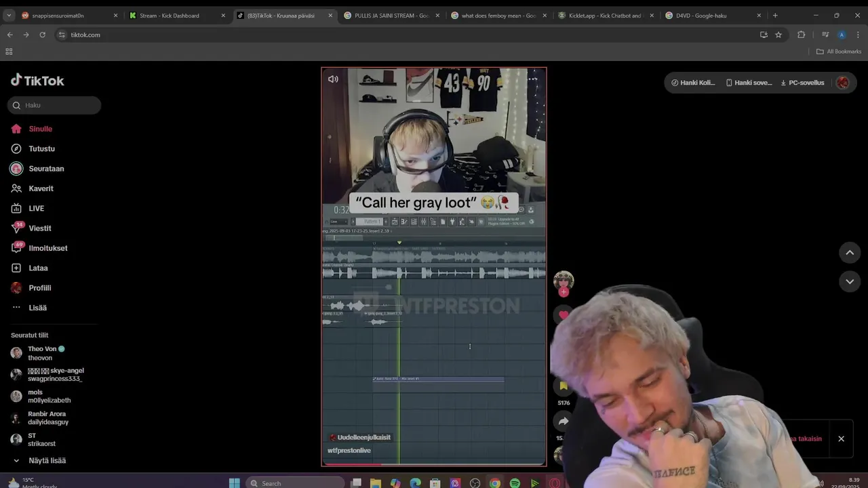The image size is (868, 488).
Task: Go to previous video with up chevron
Action: tap(850, 252)
